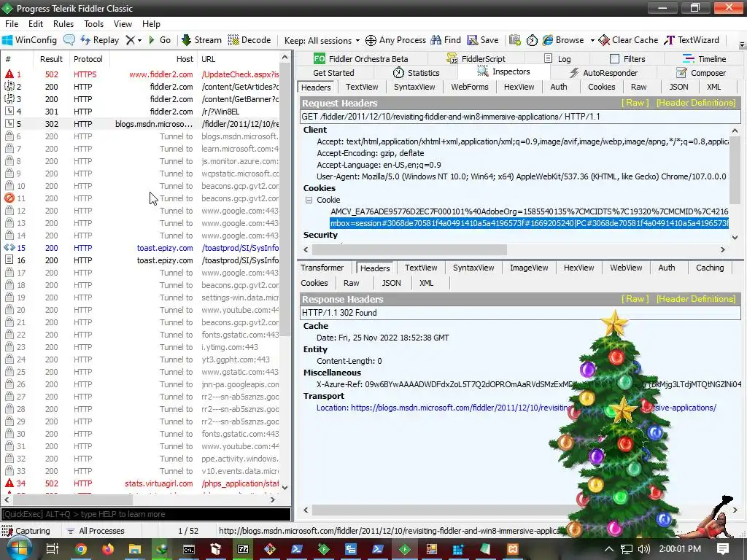Click the Protocol column header
747x560 pixels.
coord(88,59)
